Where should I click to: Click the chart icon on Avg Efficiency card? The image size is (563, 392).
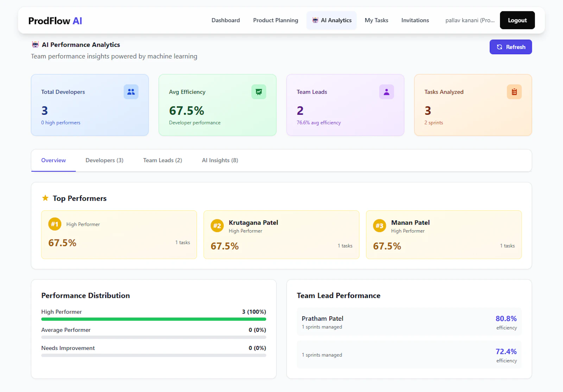[259, 92]
